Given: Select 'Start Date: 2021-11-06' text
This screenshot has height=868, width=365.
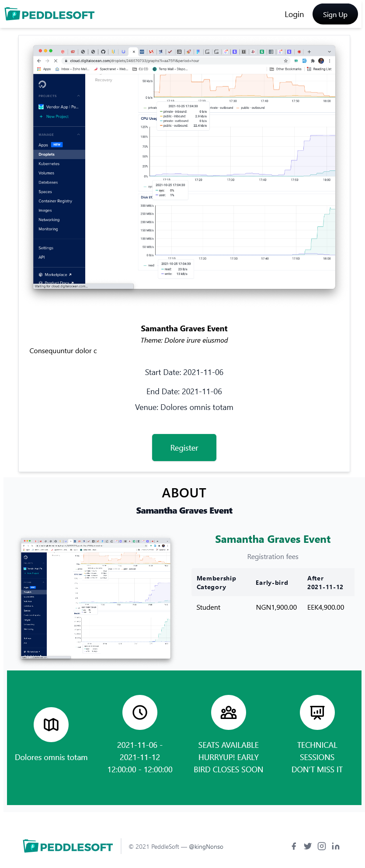Looking at the screenshot, I should [x=184, y=372].
